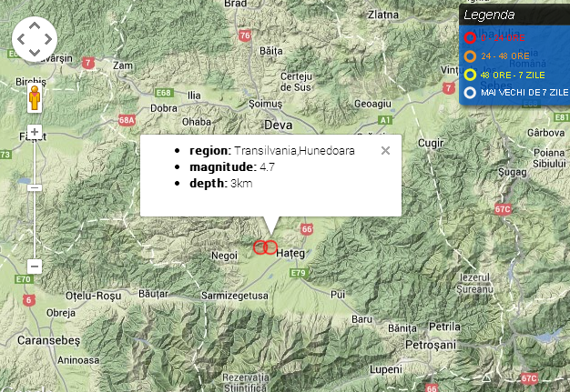The image size is (570, 392).
Task: Click the Poiana Sibiului label
Action: coord(549,158)
